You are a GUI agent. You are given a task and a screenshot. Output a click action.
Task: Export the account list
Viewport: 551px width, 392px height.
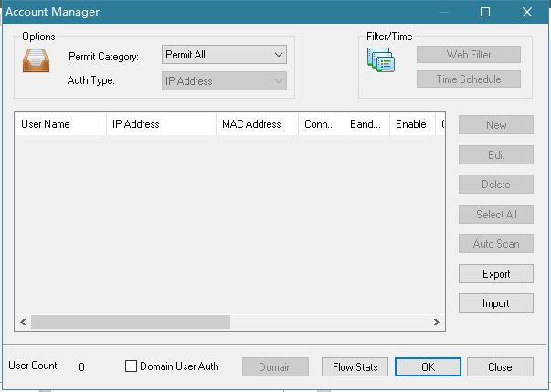click(496, 273)
